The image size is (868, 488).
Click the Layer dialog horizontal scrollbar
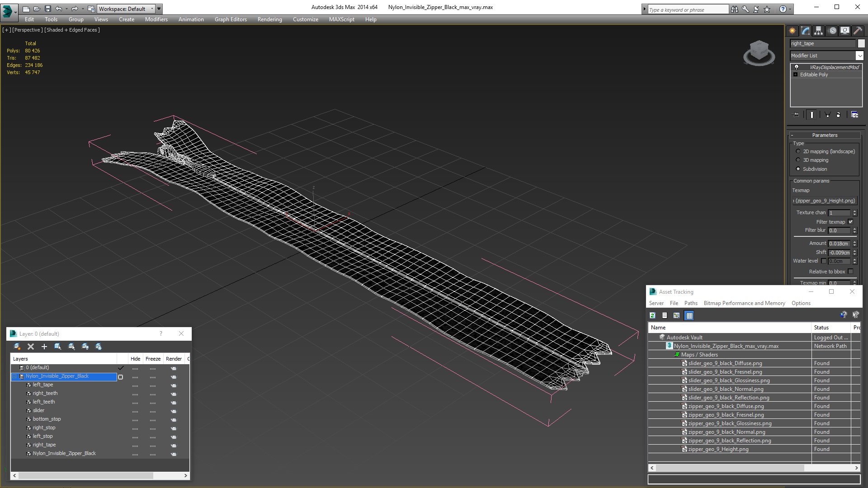[x=86, y=476]
